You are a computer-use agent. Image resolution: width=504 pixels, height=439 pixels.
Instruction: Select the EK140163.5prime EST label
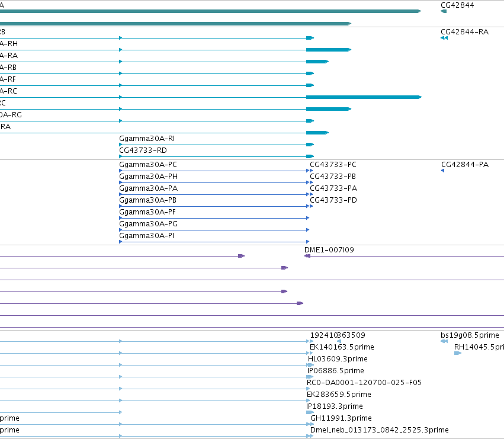(342, 347)
